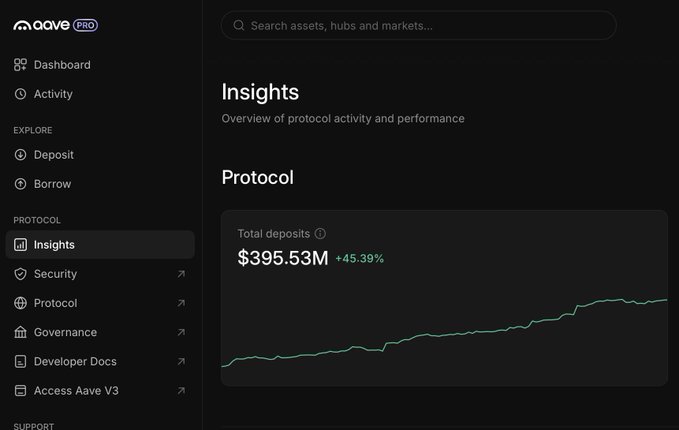This screenshot has width=679, height=430.
Task: Click the Access Aave V3 window icon
Action: click(x=20, y=391)
